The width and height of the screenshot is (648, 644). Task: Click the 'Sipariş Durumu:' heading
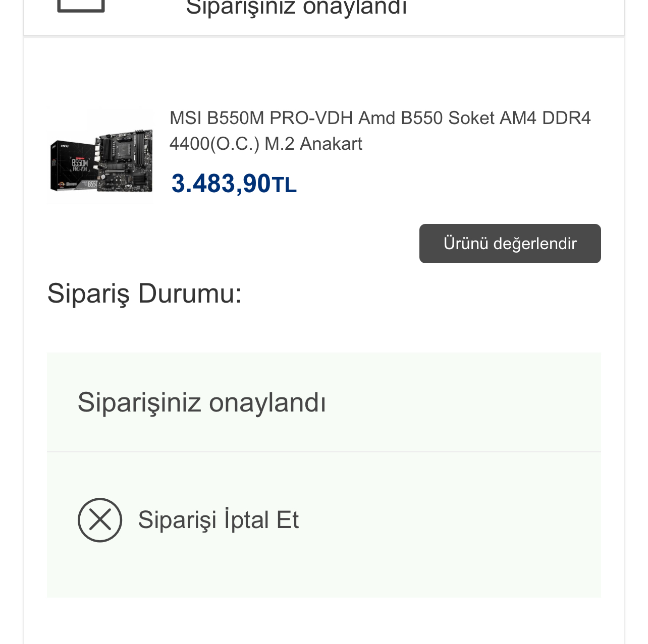144,293
